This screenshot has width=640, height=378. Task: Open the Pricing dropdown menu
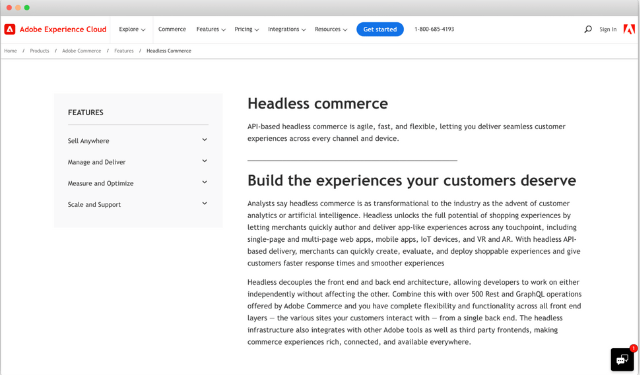[247, 29]
